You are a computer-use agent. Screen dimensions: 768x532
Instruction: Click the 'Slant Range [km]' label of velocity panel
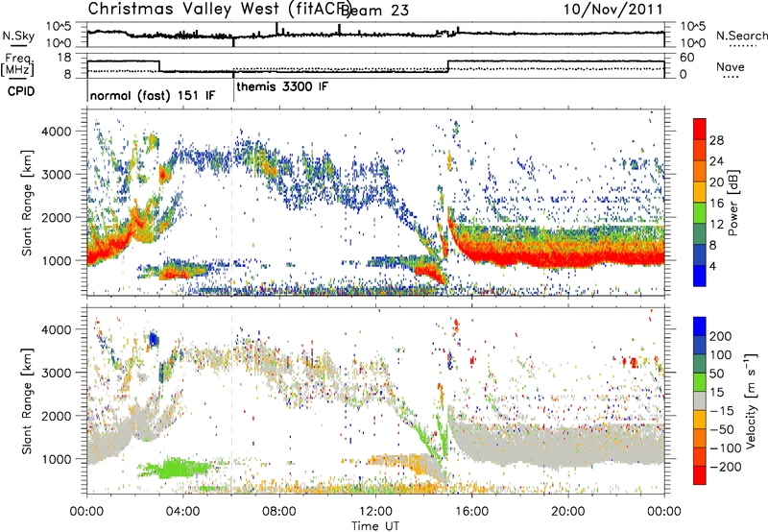tap(27, 400)
